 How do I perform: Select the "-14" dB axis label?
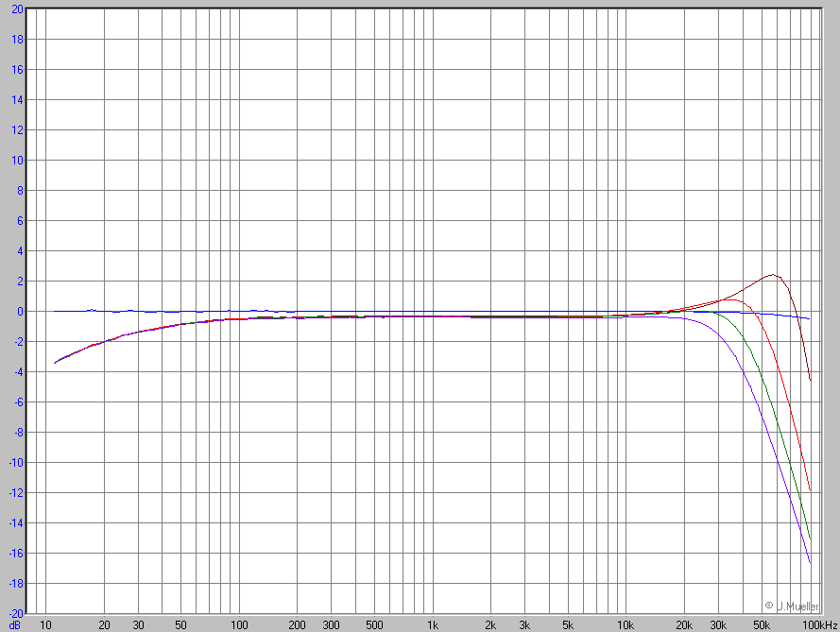(16, 523)
